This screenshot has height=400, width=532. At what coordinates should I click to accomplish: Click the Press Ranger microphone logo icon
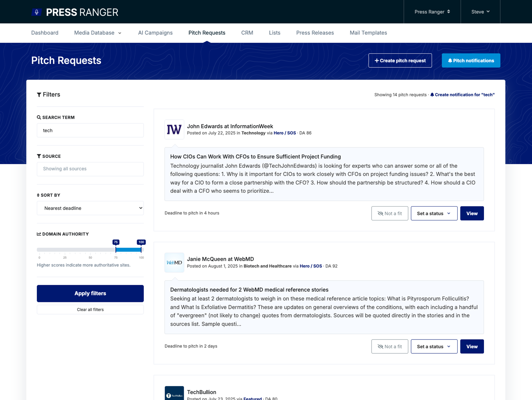point(36,12)
